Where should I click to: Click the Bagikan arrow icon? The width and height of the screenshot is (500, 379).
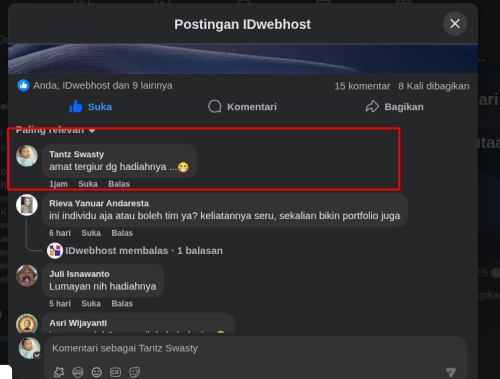click(372, 107)
